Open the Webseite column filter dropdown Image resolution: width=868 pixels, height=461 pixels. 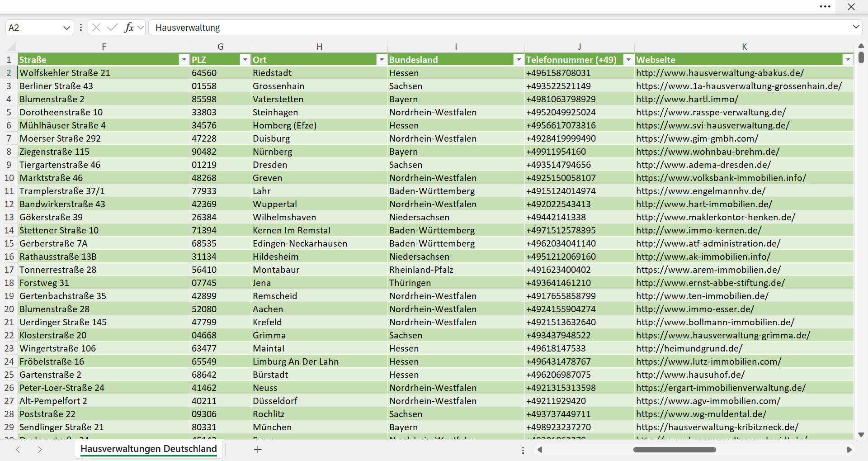click(x=848, y=60)
